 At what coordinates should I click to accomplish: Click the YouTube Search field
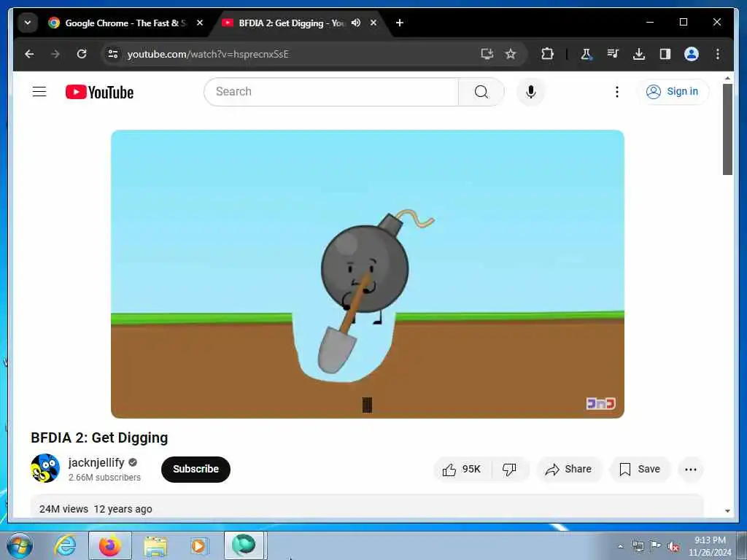(331, 91)
